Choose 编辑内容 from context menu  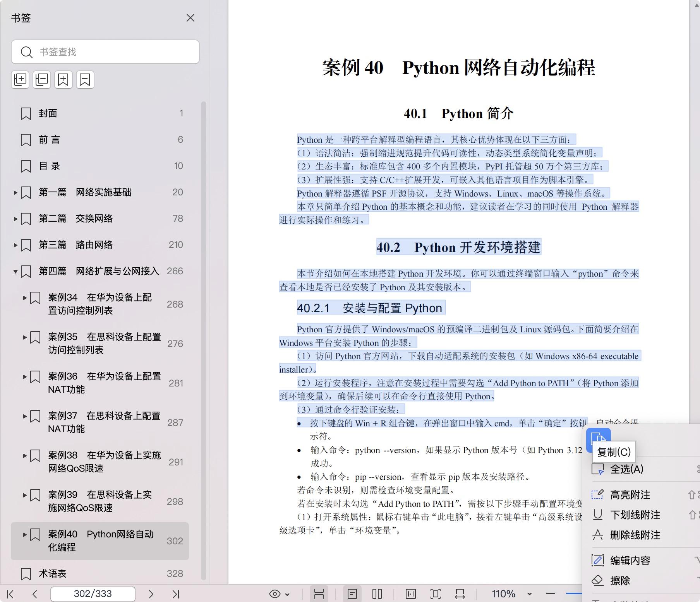(x=630, y=561)
